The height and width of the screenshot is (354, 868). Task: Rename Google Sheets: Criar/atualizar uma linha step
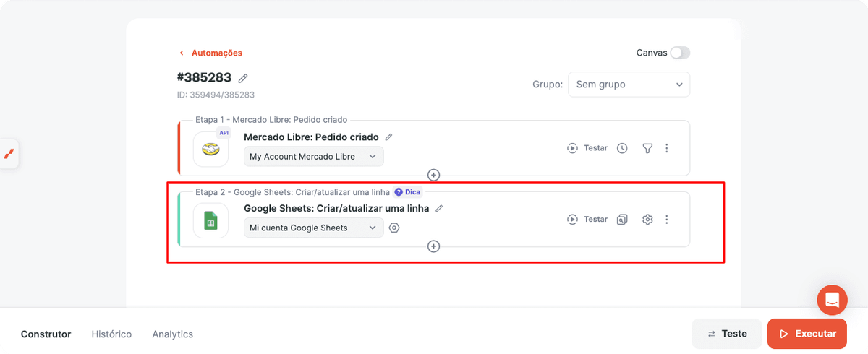[439, 208]
